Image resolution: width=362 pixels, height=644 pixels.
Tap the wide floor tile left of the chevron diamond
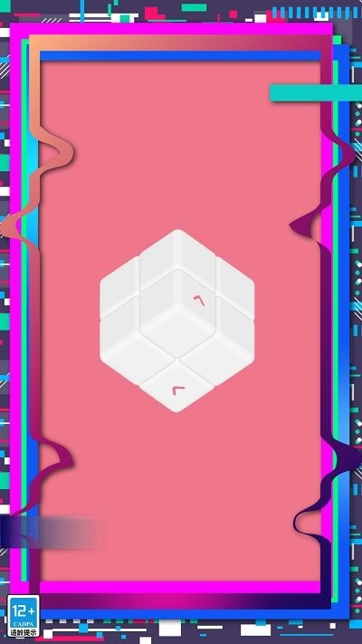[x=138, y=355]
